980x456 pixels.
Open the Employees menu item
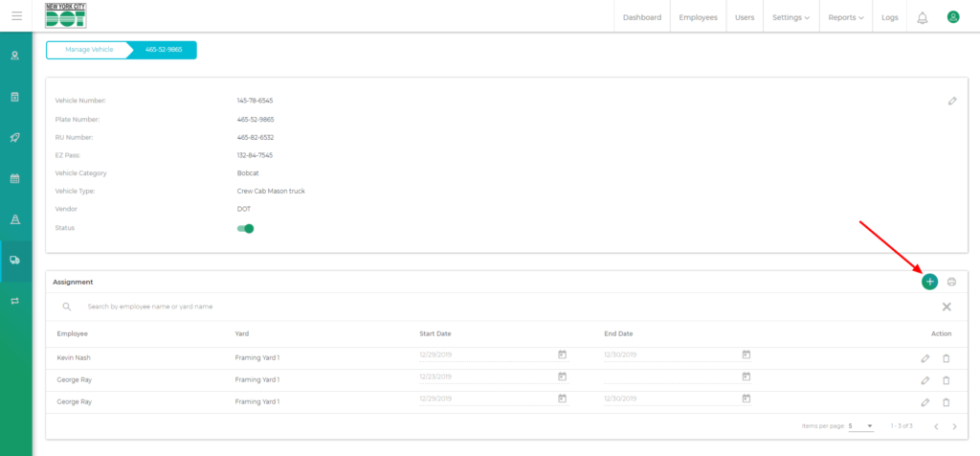click(699, 17)
